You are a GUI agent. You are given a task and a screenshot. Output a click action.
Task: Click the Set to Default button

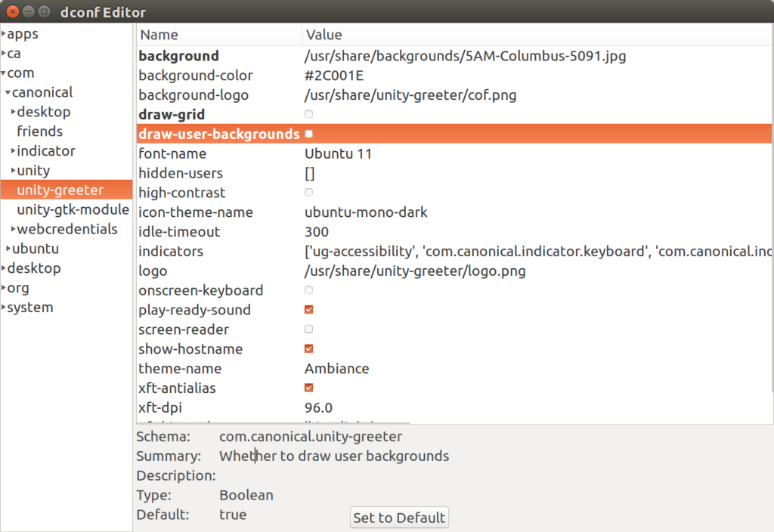[399, 517]
